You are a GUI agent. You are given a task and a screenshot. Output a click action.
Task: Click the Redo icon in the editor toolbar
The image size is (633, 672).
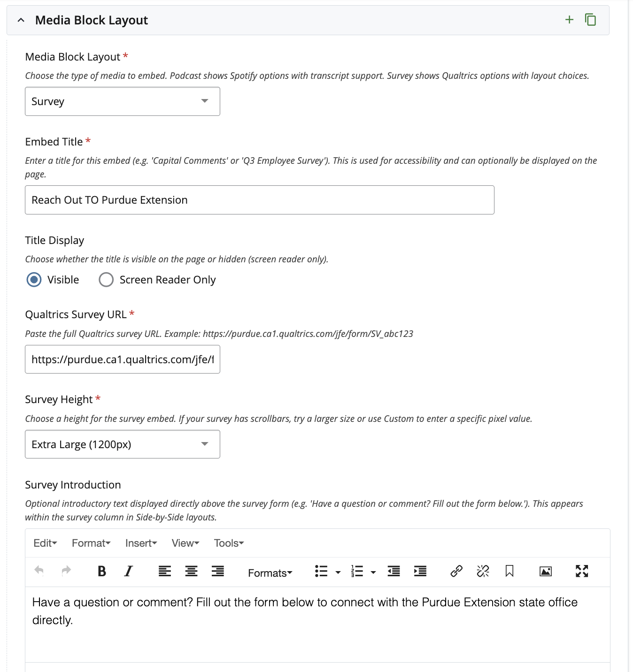pos(65,571)
